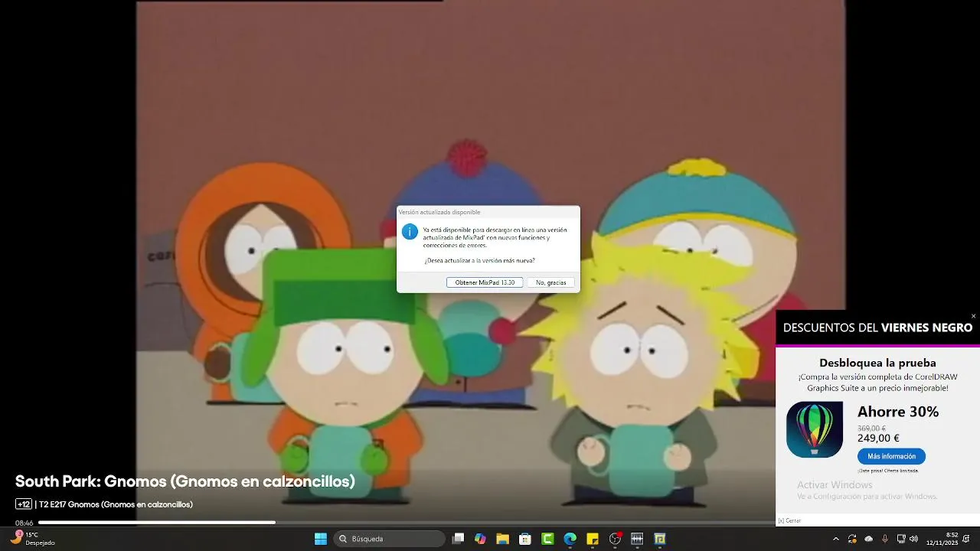
Task: Open Microsoft Store from the taskbar
Action: [x=525, y=539]
